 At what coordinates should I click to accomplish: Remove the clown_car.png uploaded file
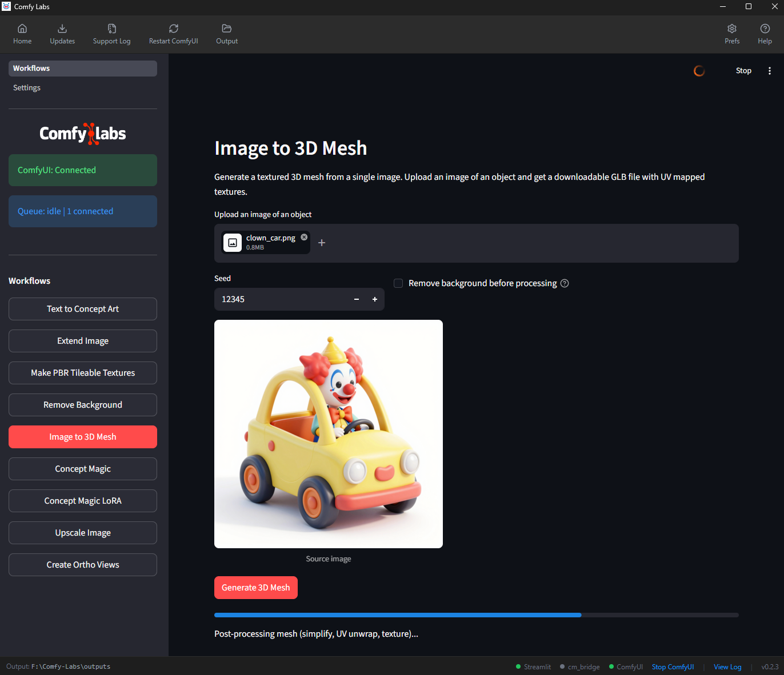[x=304, y=237]
